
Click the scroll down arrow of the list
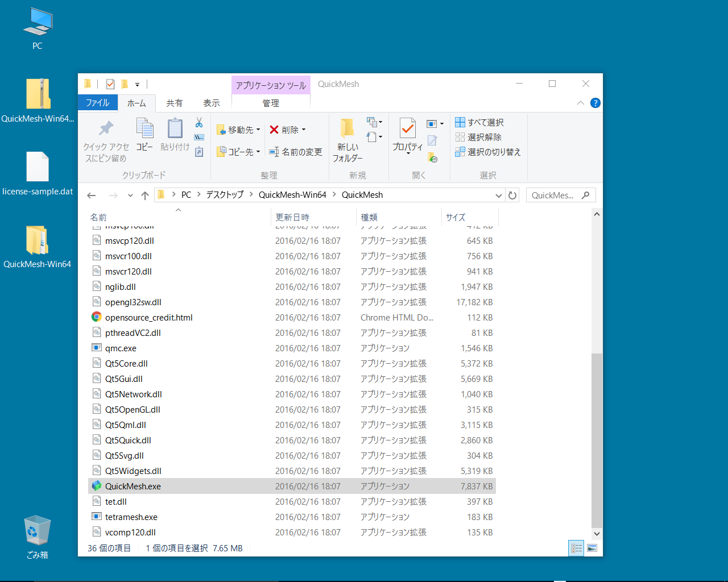597,534
